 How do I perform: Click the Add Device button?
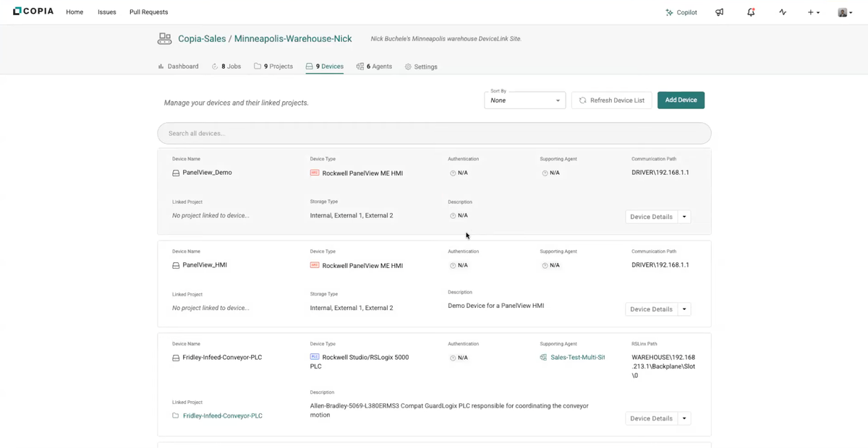tap(681, 100)
